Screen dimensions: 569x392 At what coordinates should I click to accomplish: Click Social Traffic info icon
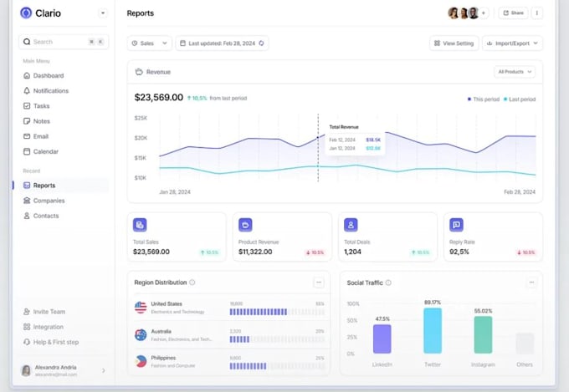(388, 283)
